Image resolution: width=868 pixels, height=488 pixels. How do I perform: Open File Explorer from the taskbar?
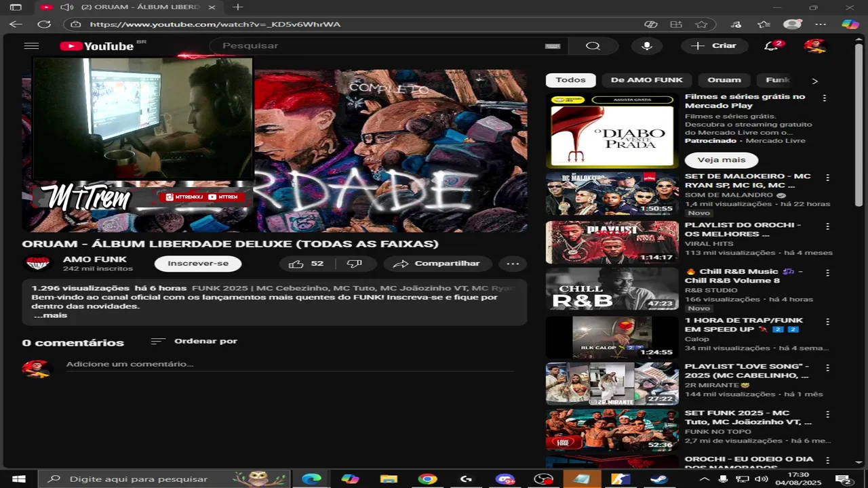pos(389,479)
